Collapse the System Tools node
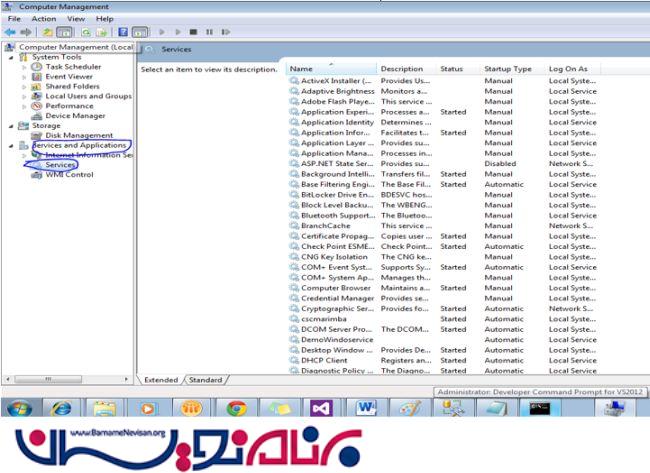 pyautogui.click(x=11, y=57)
